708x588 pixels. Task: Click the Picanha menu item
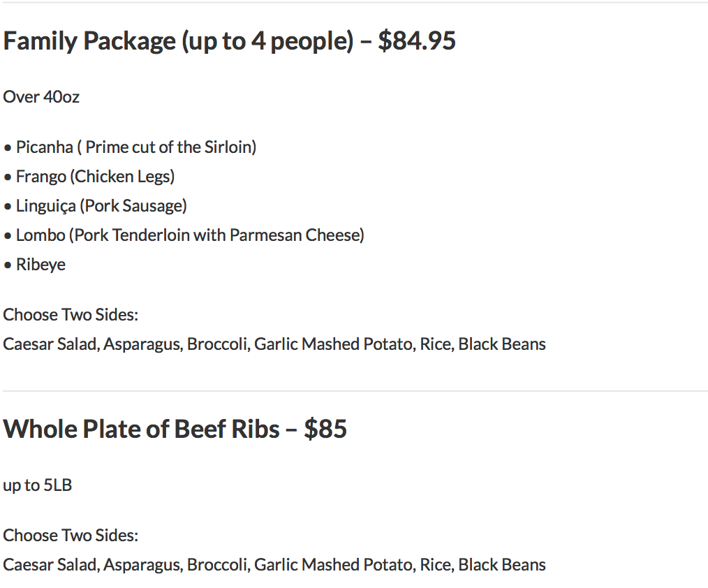point(136,147)
